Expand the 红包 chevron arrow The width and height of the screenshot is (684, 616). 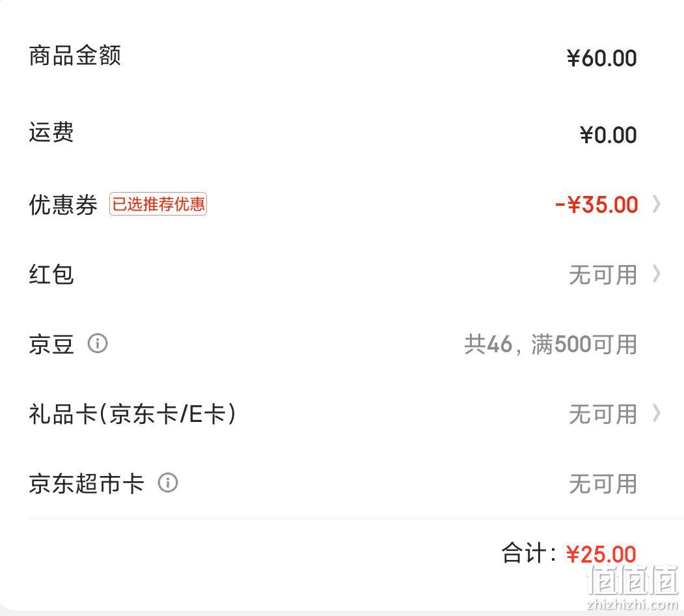pos(656,274)
